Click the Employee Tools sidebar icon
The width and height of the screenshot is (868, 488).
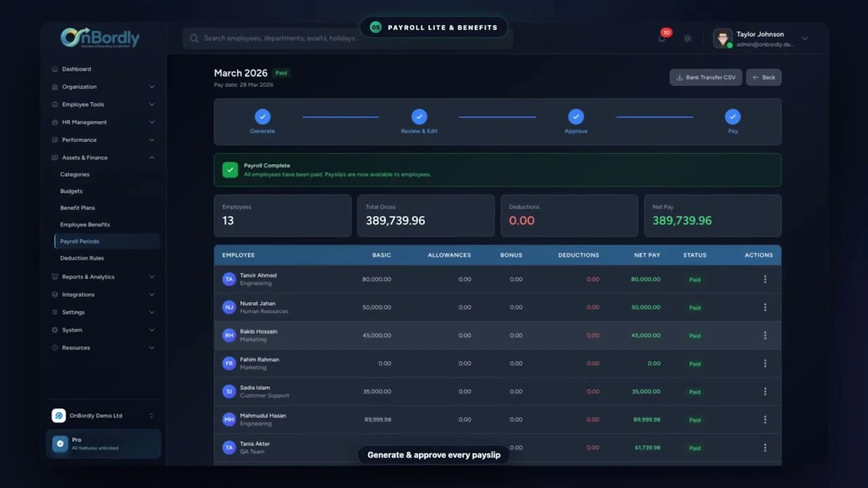tap(55, 104)
